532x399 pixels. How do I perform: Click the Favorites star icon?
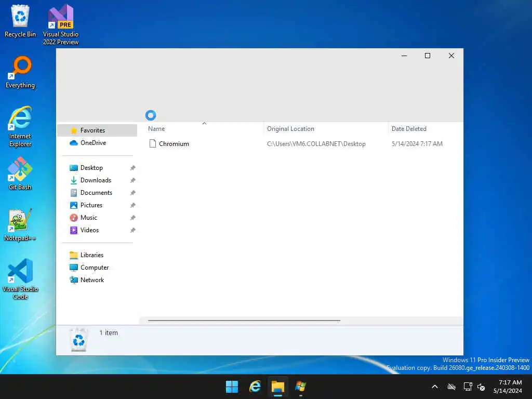[x=74, y=130]
